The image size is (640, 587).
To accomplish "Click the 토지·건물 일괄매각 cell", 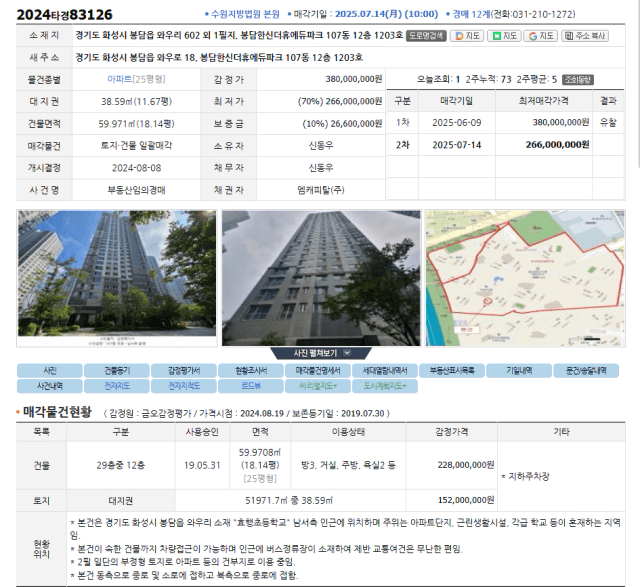I will (136, 145).
